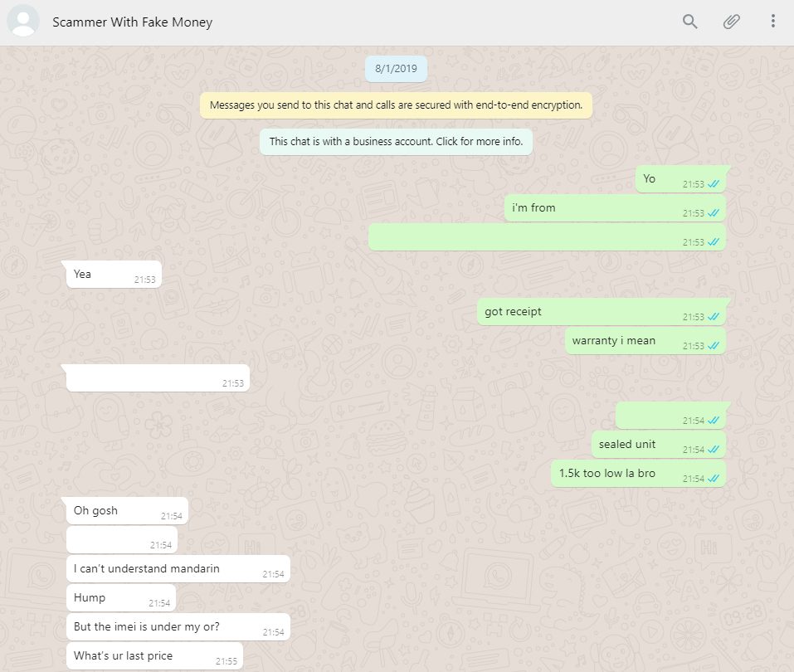Select the 'Yea' received message
The height and width of the screenshot is (672, 794).
(x=114, y=275)
